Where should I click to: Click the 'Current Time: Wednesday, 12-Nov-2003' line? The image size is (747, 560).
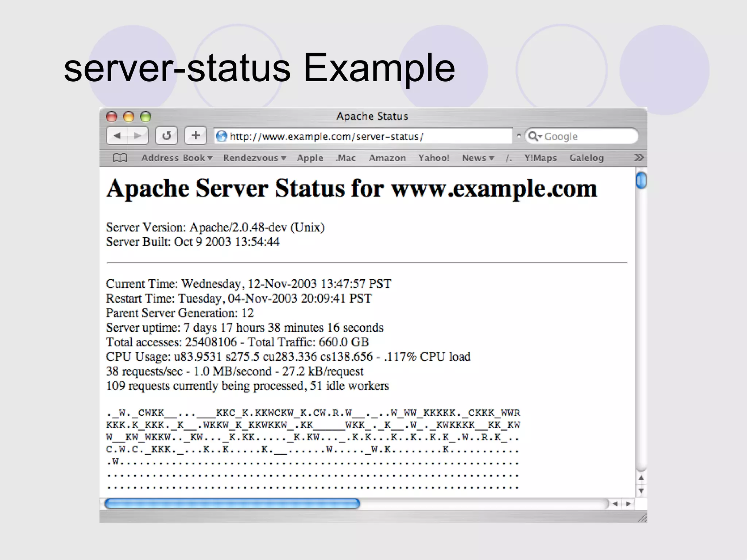(x=248, y=284)
